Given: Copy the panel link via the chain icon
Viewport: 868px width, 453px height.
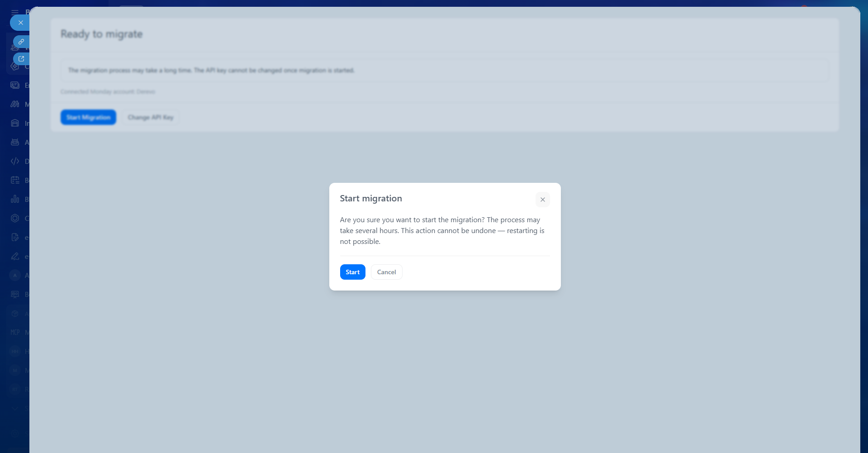Looking at the screenshot, I should (21, 42).
